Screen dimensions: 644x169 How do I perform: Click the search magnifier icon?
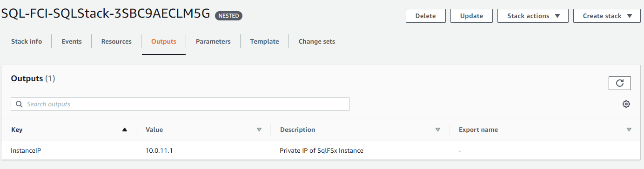[x=19, y=104]
